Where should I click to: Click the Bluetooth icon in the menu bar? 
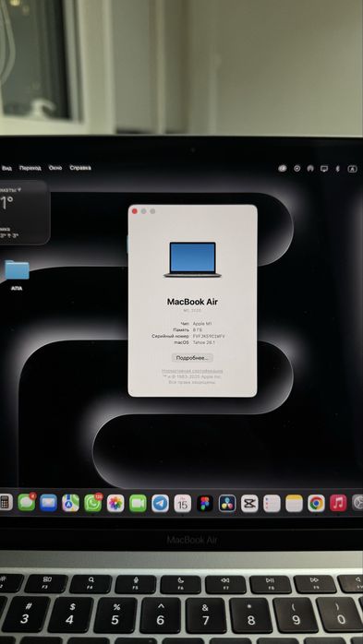(337, 169)
